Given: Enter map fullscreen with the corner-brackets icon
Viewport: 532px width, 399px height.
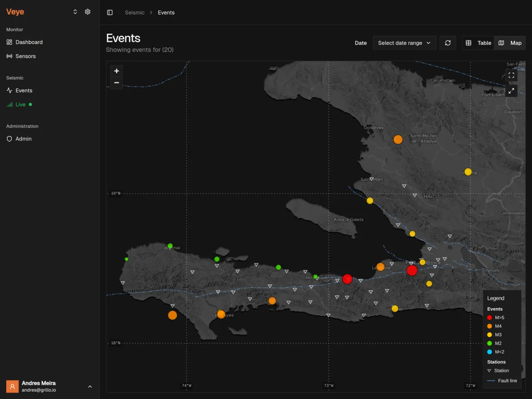Looking at the screenshot, I should (511, 74).
